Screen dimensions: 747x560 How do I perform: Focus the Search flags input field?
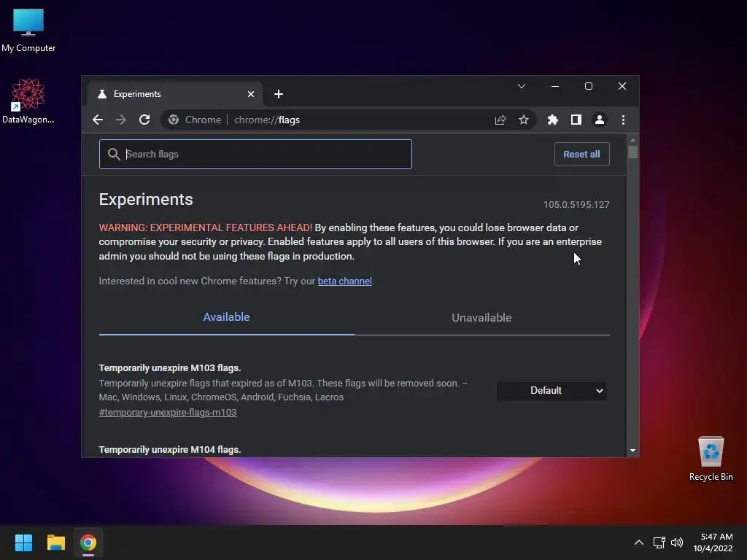coord(255,155)
